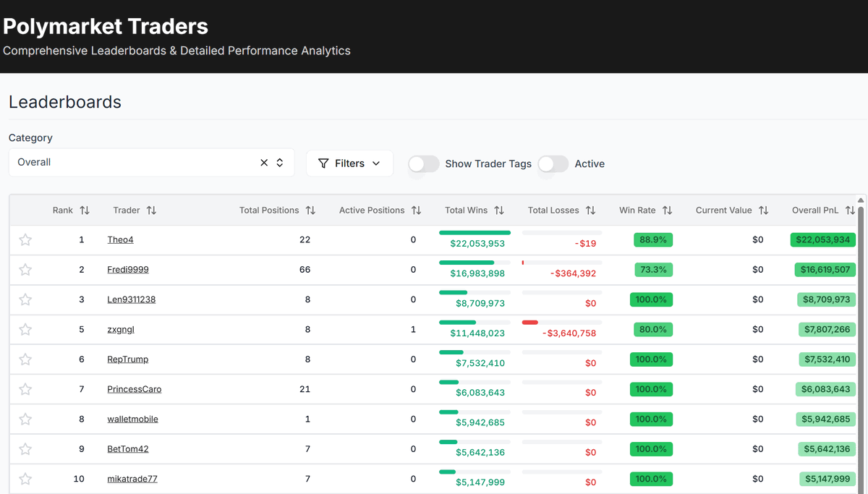This screenshot has width=868, height=494.
Task: Click $8,709,973 Overall PnL badge
Action: pyautogui.click(x=827, y=299)
